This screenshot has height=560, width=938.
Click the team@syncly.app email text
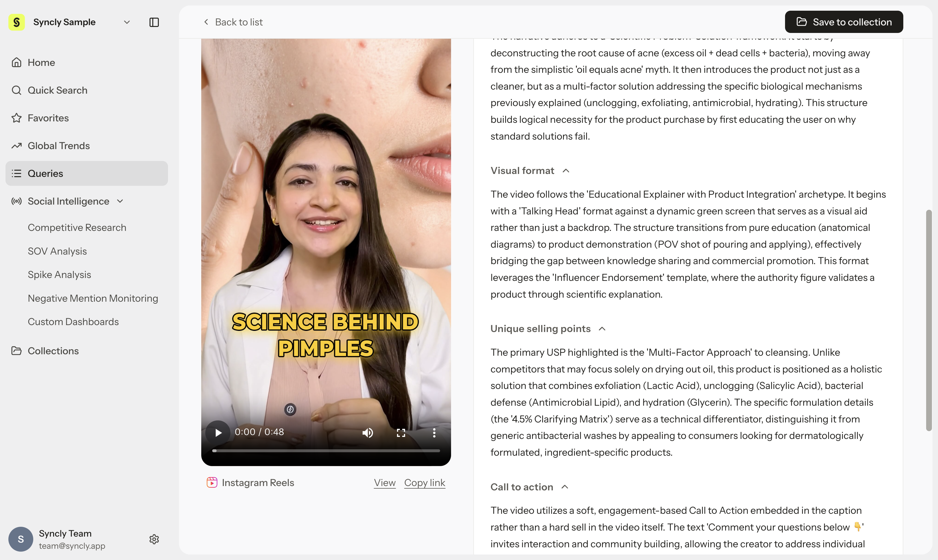(x=72, y=546)
